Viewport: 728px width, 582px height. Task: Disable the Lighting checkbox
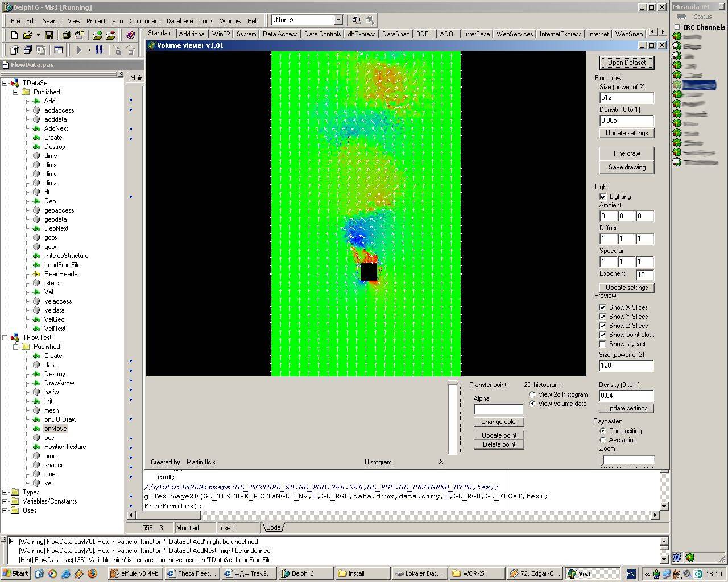click(603, 197)
